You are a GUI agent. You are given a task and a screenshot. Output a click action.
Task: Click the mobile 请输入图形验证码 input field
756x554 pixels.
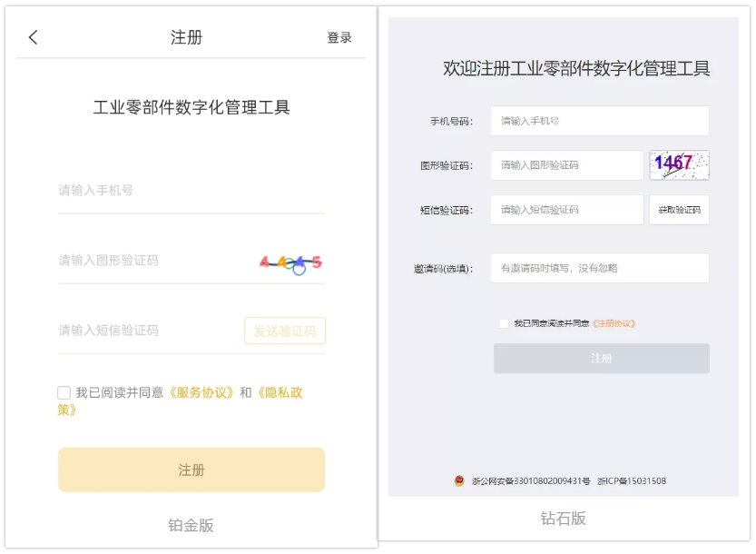[x=150, y=261]
